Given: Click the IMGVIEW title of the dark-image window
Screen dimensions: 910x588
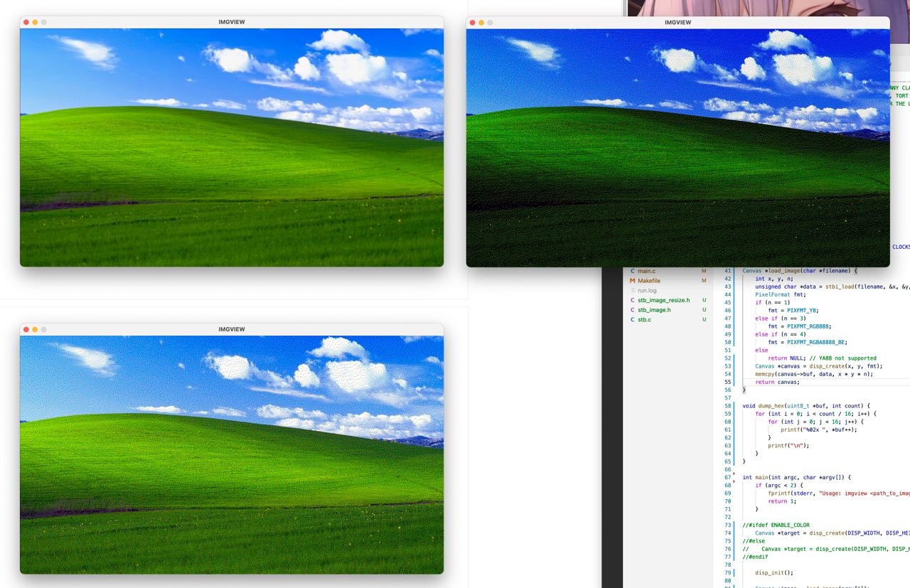Looking at the screenshot, I should click(x=678, y=23).
